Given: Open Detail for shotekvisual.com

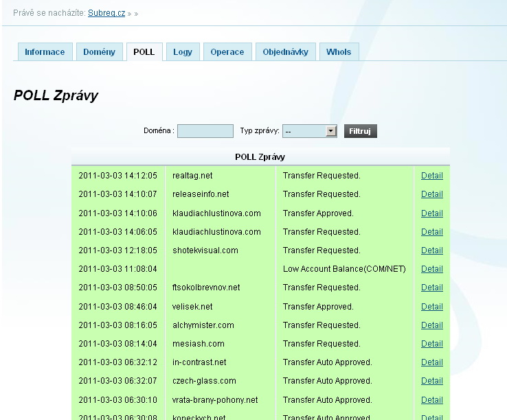Looking at the screenshot, I should [431, 250].
